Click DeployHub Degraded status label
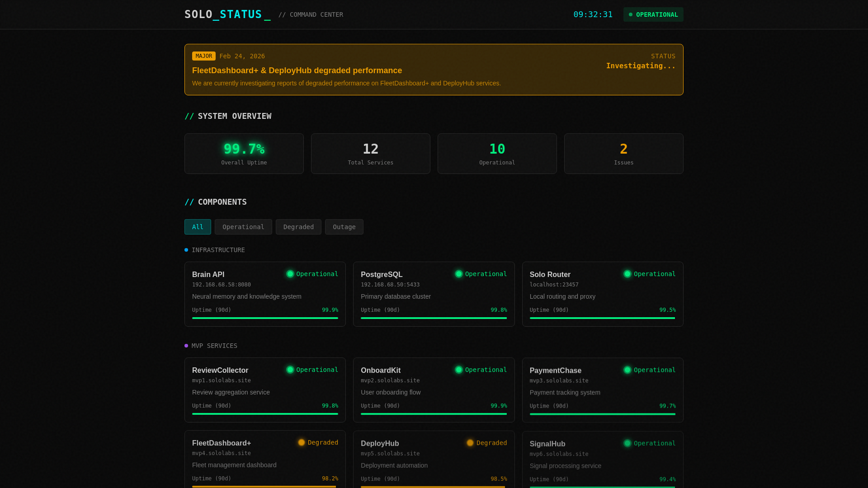This screenshot has height=488, width=868. (x=491, y=443)
